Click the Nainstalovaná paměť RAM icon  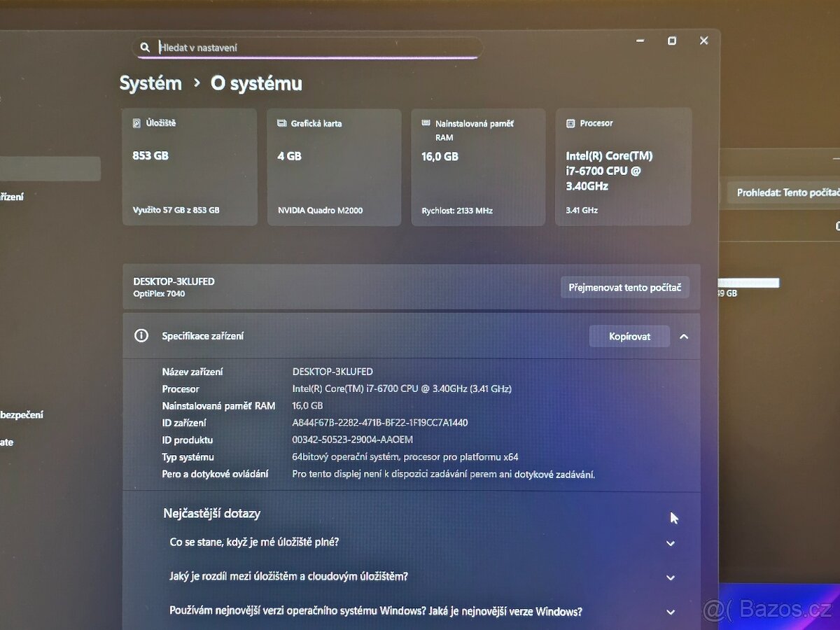tap(426, 123)
